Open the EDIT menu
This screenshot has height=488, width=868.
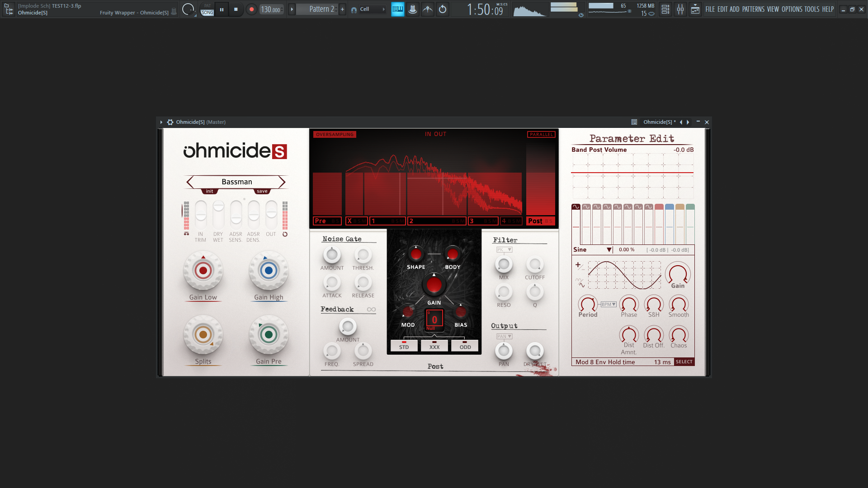(722, 9)
